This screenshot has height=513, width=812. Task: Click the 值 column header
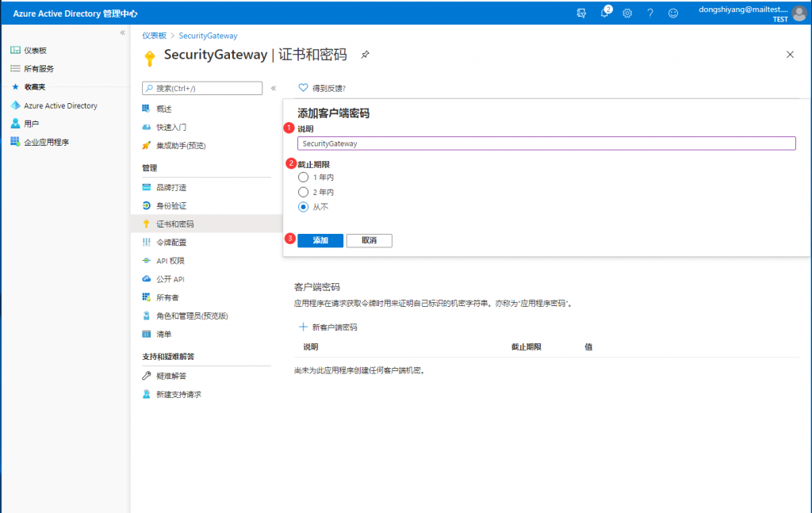[588, 346]
